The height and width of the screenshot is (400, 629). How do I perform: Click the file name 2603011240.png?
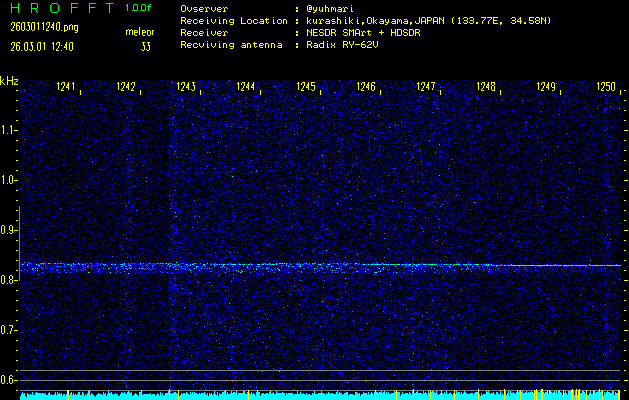coord(44,27)
